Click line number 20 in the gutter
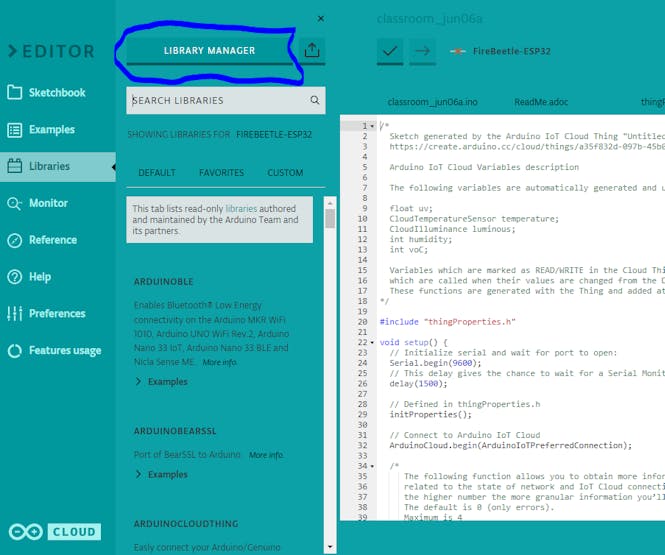This screenshot has width=665, height=555. pyautogui.click(x=362, y=322)
